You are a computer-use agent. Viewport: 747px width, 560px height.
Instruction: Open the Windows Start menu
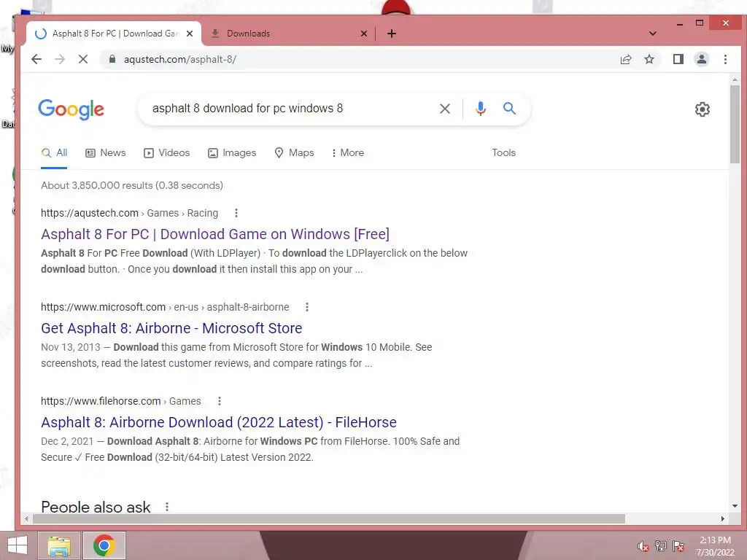(18, 545)
